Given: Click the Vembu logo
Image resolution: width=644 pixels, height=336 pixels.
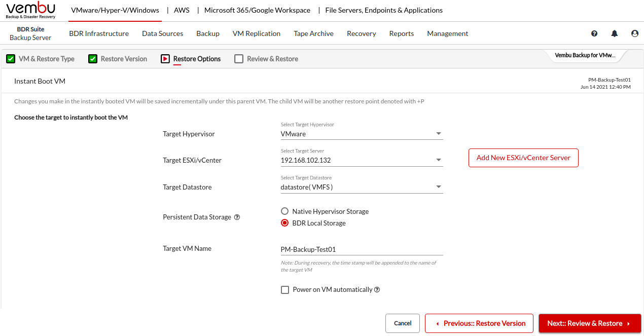Looking at the screenshot, I should [x=30, y=10].
